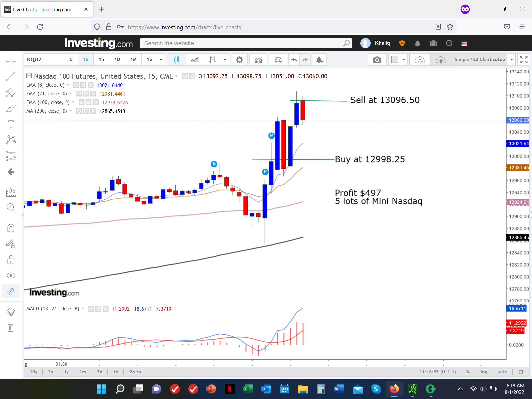Toggle auto scale mode
The height and width of the screenshot is (399, 532).
(502, 372)
